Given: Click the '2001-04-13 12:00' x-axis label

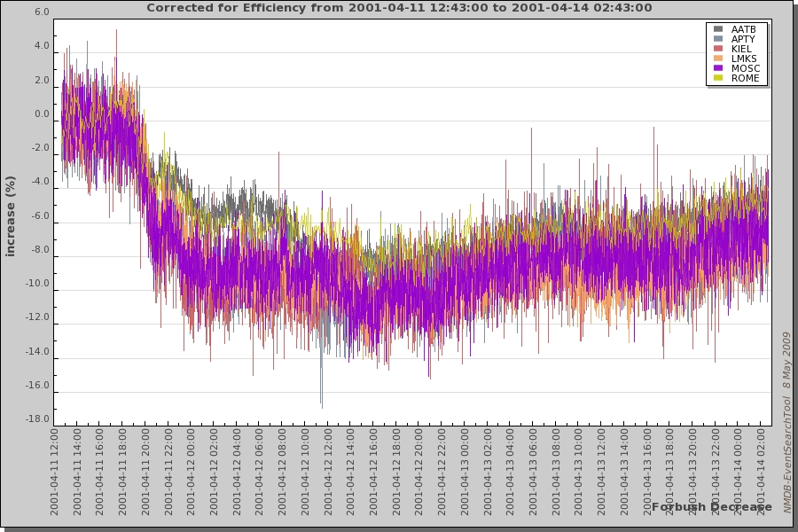Looking at the screenshot, I should (x=600, y=472).
